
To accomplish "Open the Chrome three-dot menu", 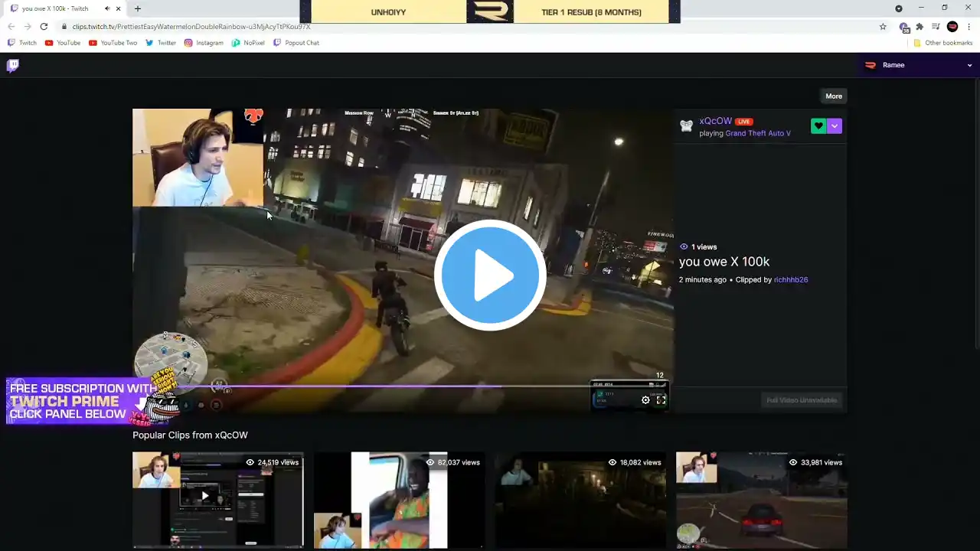I will 969,27.
